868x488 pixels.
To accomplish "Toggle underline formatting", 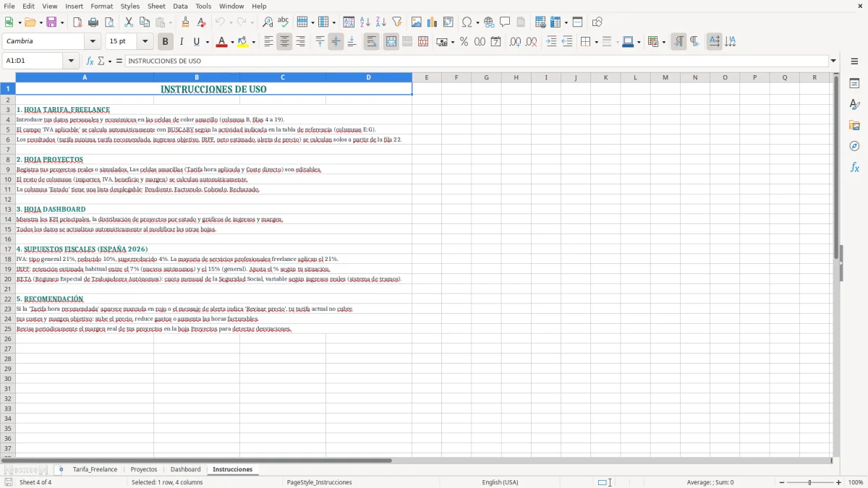I will [x=196, y=42].
